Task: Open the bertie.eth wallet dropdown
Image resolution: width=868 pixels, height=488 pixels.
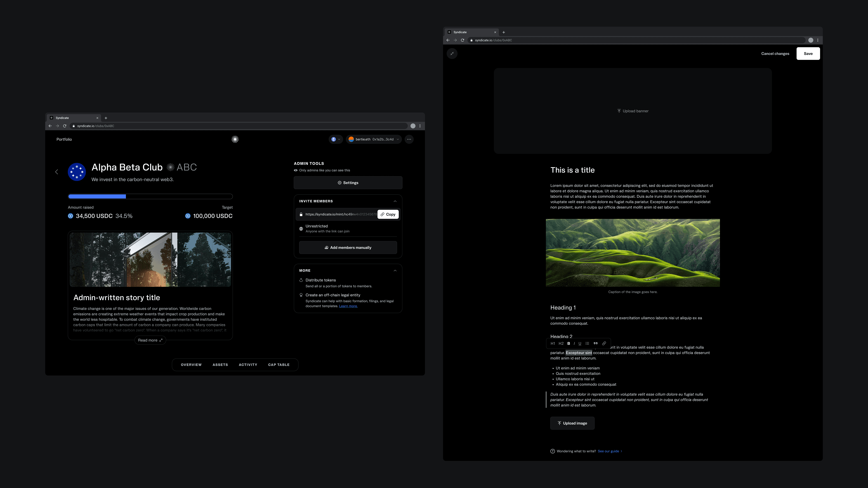Action: (374, 139)
